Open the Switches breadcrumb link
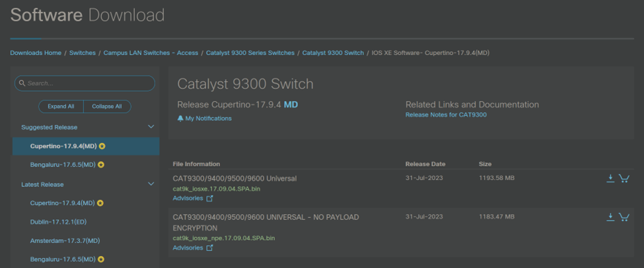Screen dimensions: 644x268 83,53
